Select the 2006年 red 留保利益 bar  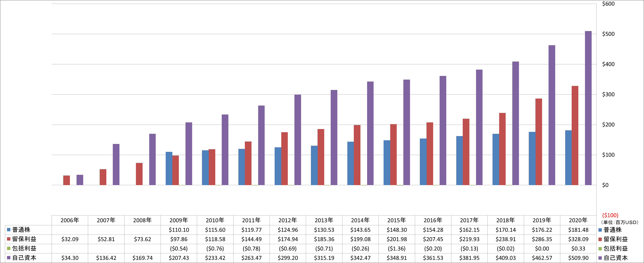(x=67, y=180)
